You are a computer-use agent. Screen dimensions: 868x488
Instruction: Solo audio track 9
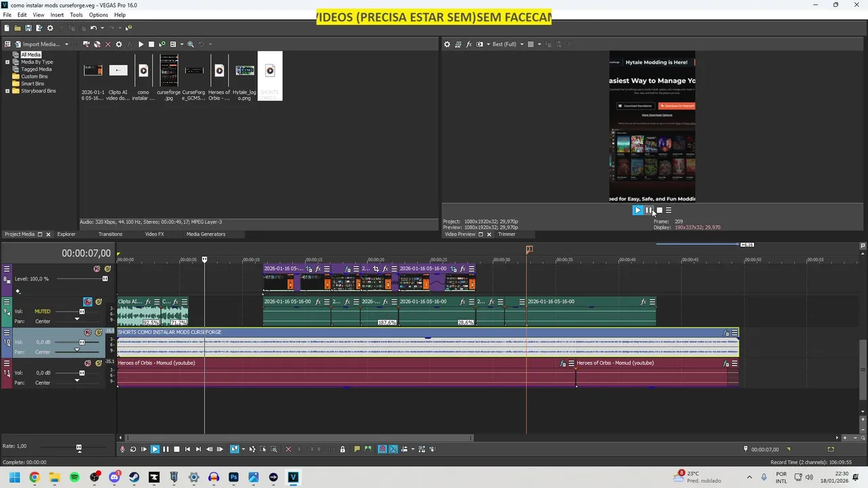point(98,302)
